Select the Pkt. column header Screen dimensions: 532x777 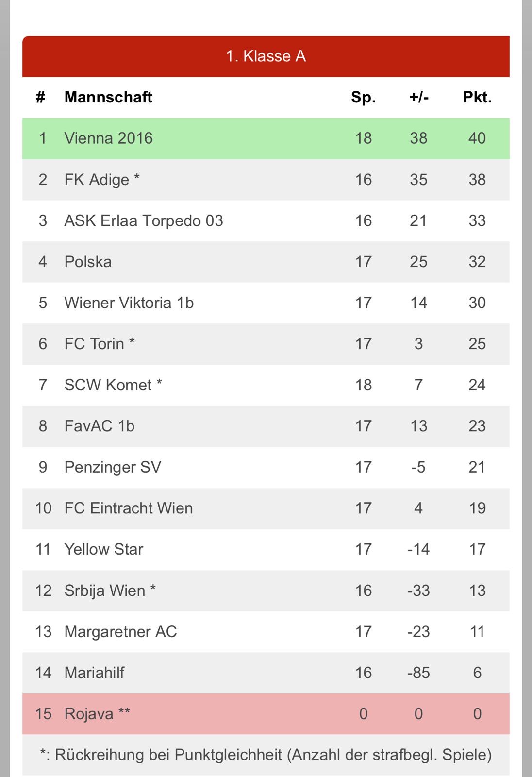point(477,97)
